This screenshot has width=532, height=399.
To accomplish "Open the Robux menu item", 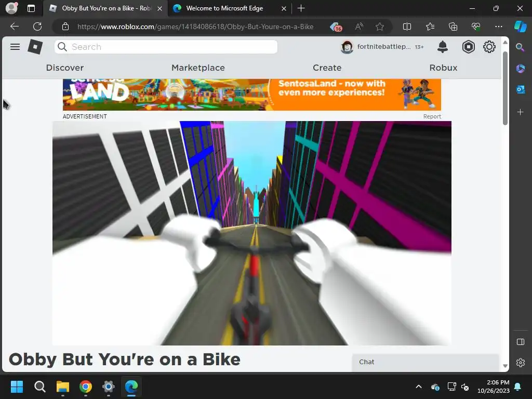I will [x=444, y=68].
